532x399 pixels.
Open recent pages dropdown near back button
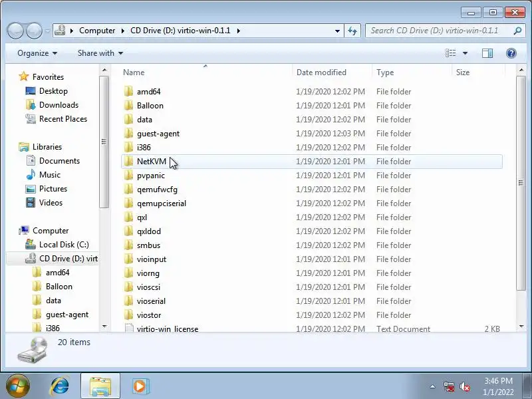click(x=47, y=31)
